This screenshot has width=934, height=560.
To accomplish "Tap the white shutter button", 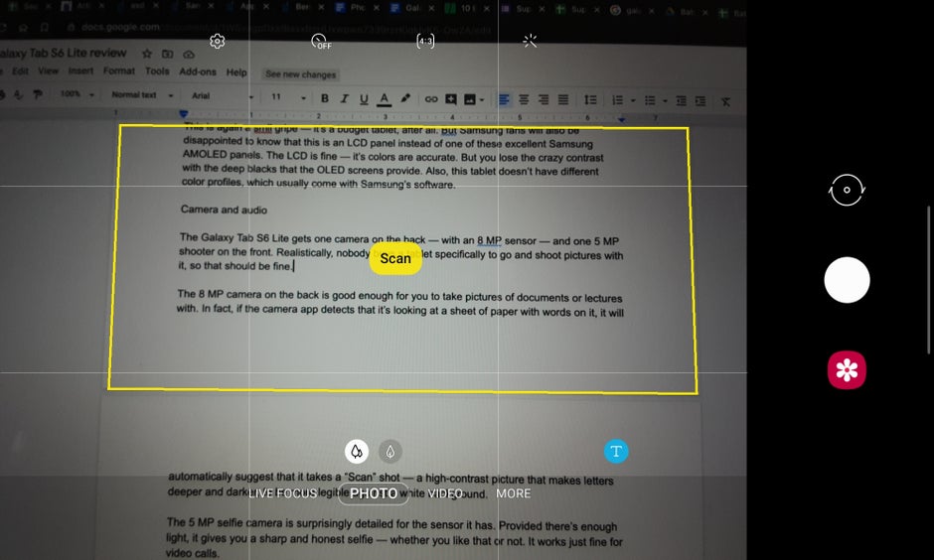I will point(847,280).
